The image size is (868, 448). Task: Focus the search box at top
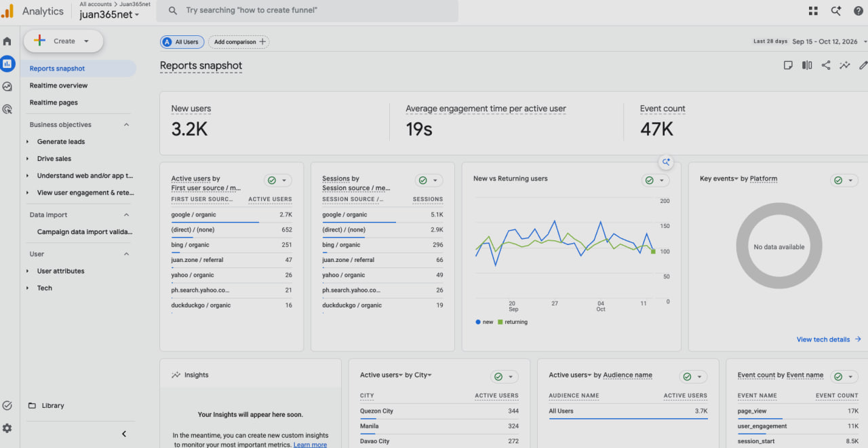[307, 11]
